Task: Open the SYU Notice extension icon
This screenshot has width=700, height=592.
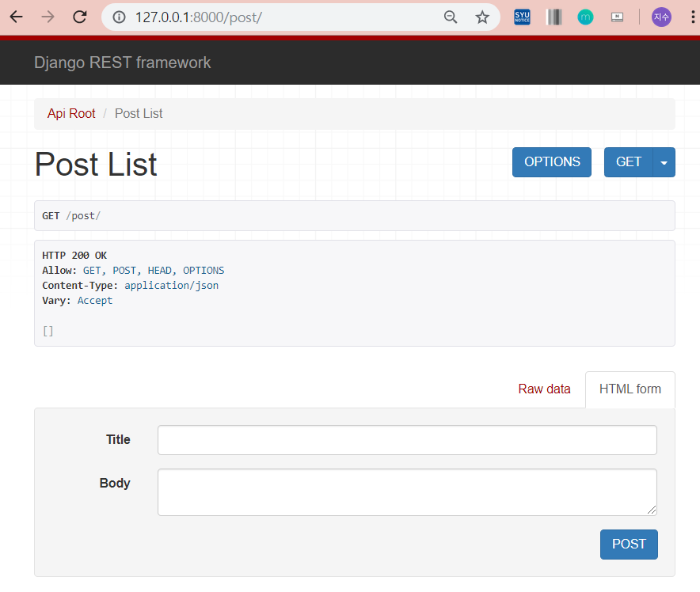Action: click(522, 17)
